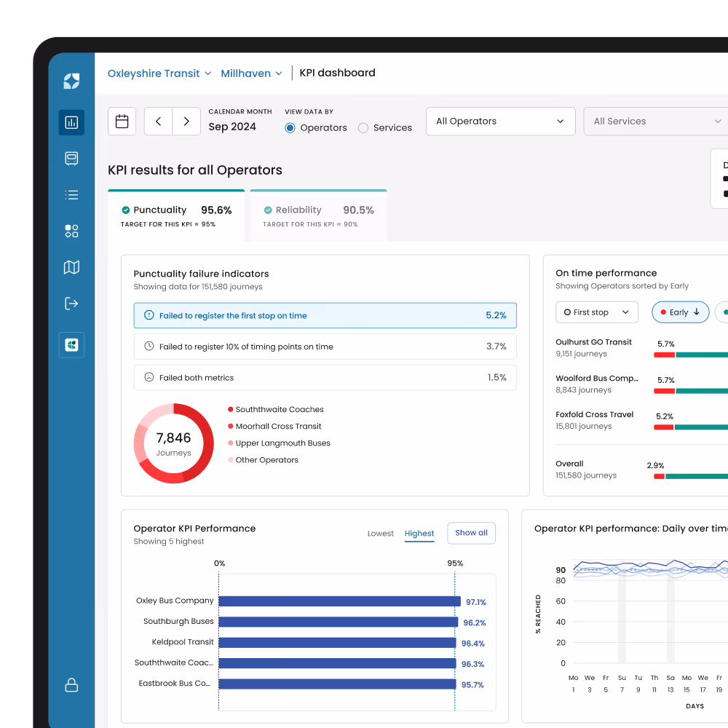The height and width of the screenshot is (728, 728).
Task: Click the Show all button
Action: coord(471,533)
